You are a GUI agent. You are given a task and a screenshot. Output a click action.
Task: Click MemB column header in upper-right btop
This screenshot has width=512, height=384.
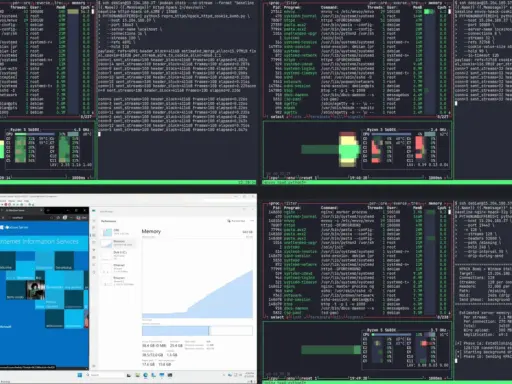417,7
